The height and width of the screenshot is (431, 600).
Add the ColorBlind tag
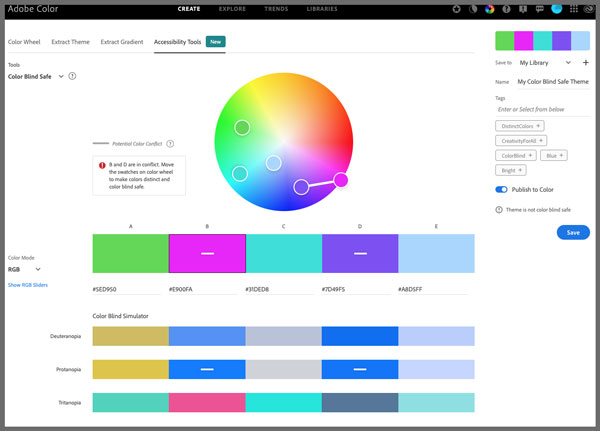516,155
